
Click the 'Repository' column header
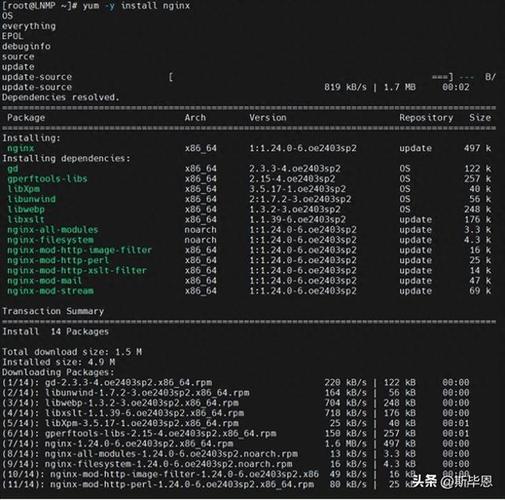[426, 118]
